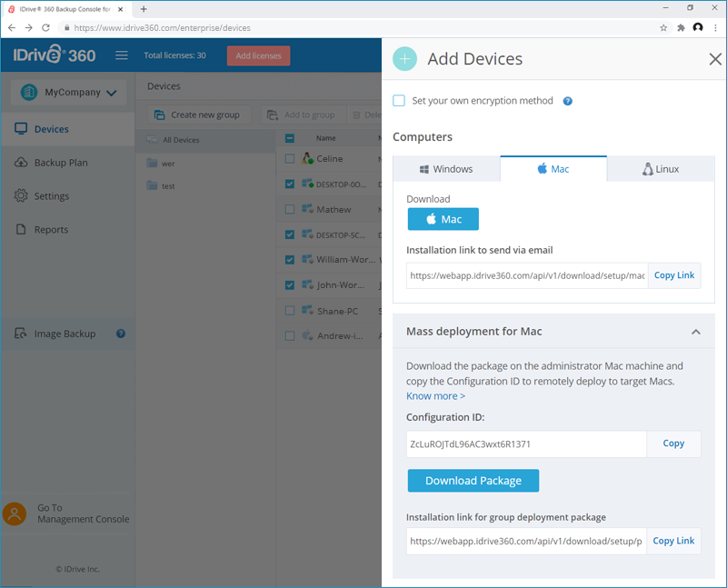Click the Download Package button

click(473, 481)
